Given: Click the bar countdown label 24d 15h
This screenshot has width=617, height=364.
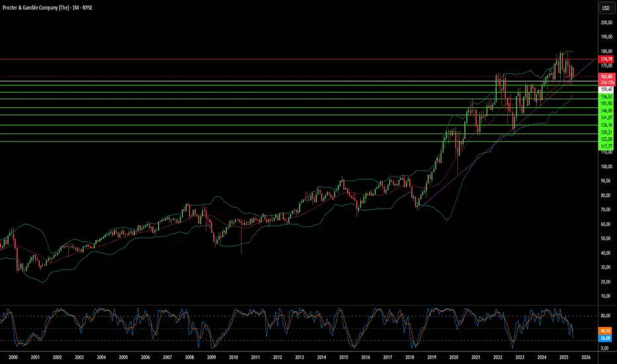Looking at the screenshot, I should 606,83.
